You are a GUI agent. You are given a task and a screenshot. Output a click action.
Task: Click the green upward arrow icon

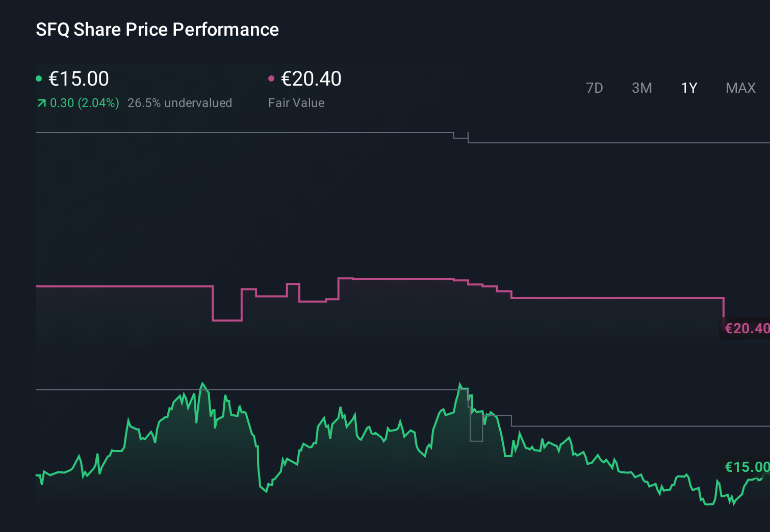click(x=42, y=103)
